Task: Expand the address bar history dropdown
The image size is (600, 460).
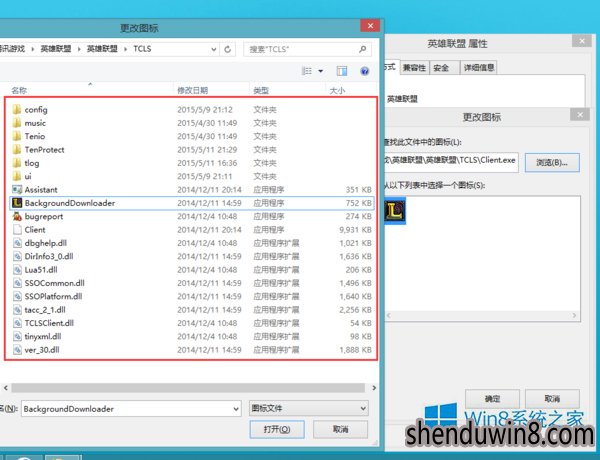Action: (x=214, y=49)
